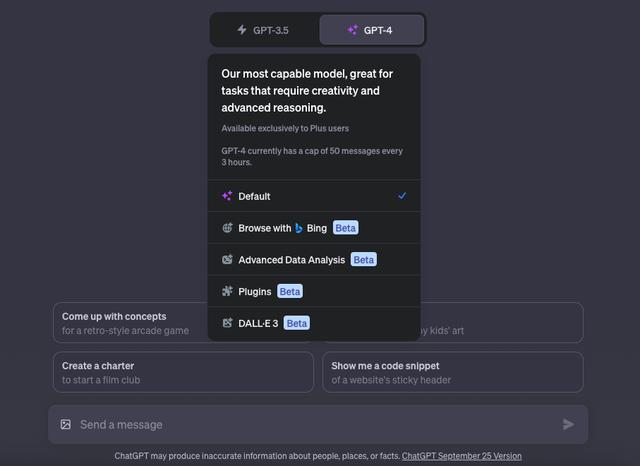Click the Bing logo icon

click(299, 228)
